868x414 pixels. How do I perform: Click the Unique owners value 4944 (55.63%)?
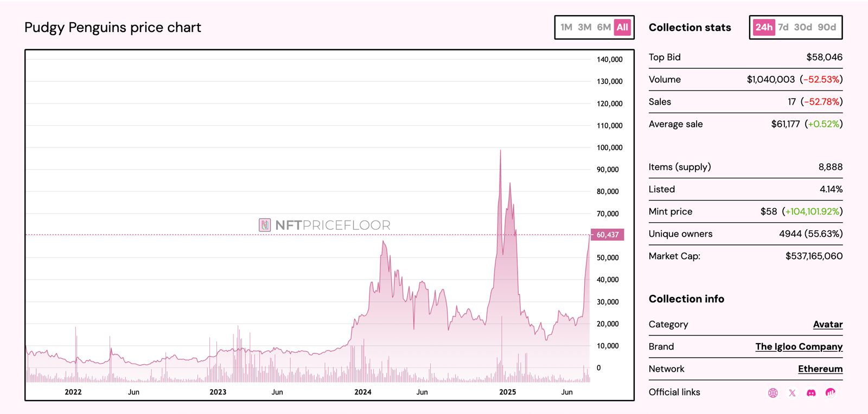click(x=811, y=234)
